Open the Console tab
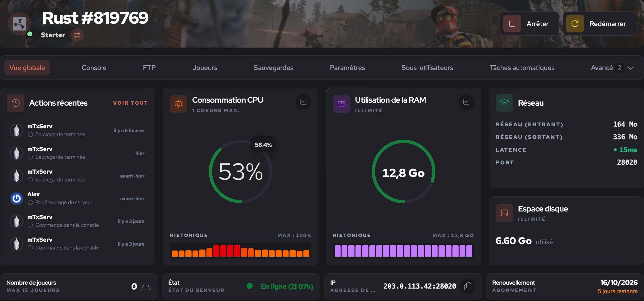 (94, 68)
